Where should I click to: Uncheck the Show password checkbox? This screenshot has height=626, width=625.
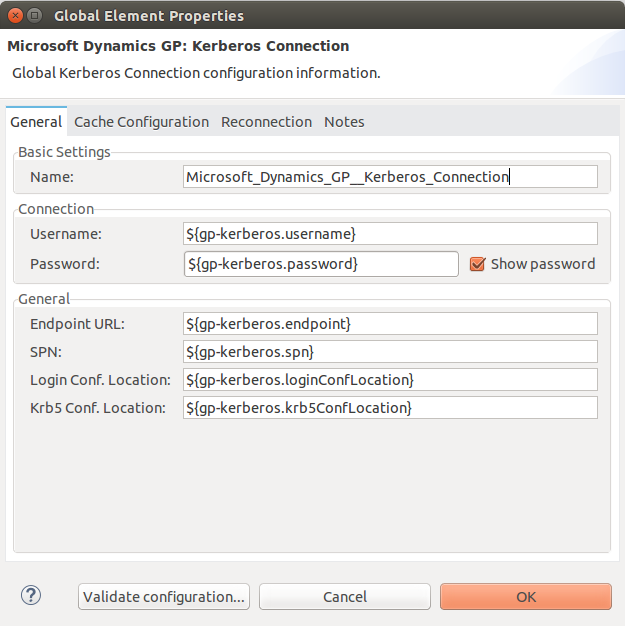[477, 264]
